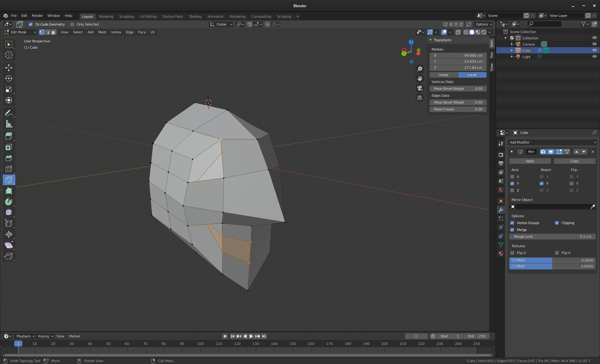Adjust the Merge Limit slider

552,237
